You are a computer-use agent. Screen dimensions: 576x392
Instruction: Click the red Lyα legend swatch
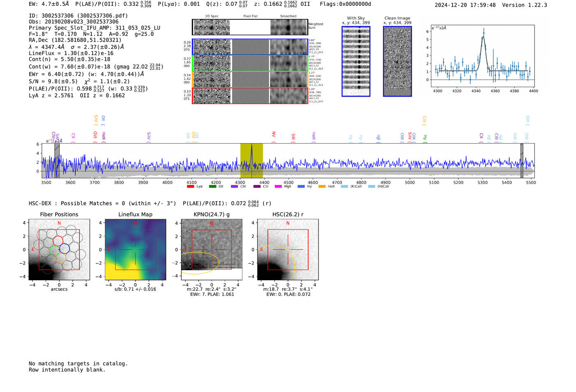[190, 186]
